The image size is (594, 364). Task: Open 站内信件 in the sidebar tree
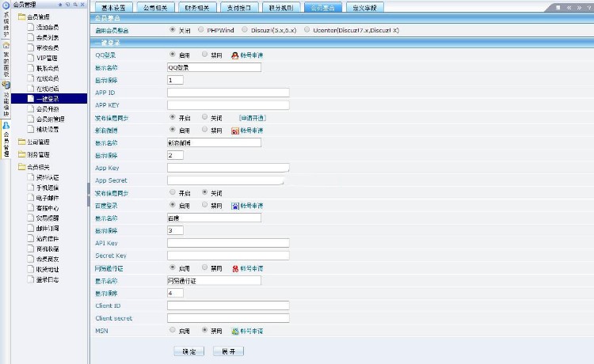click(48, 239)
